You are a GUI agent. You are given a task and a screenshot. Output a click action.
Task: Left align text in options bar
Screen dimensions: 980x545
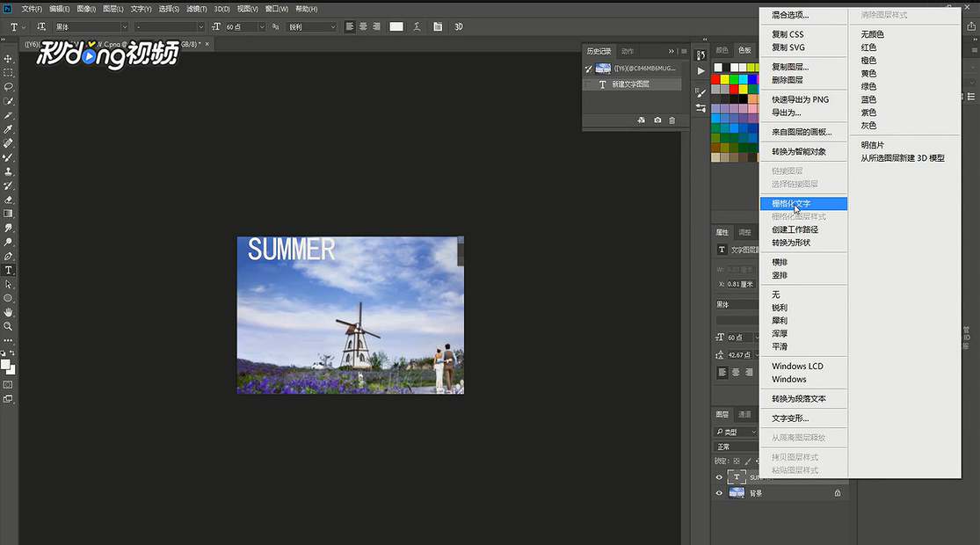[x=350, y=27]
